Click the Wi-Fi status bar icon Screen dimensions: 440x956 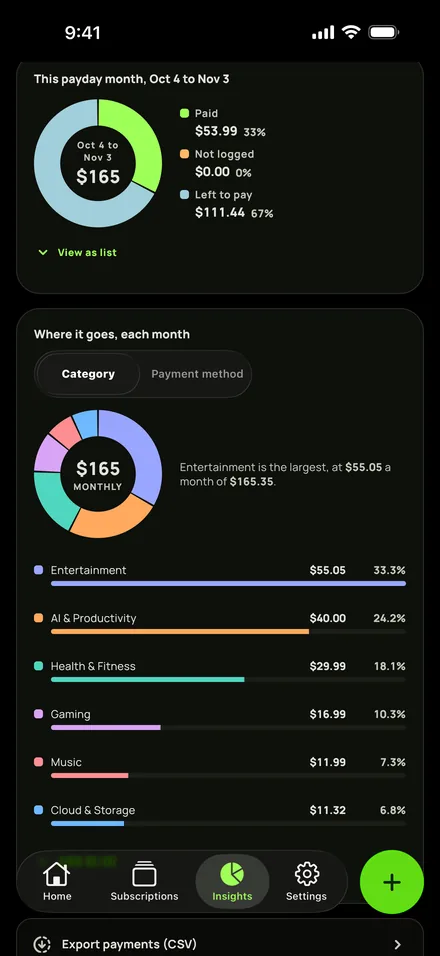point(351,32)
